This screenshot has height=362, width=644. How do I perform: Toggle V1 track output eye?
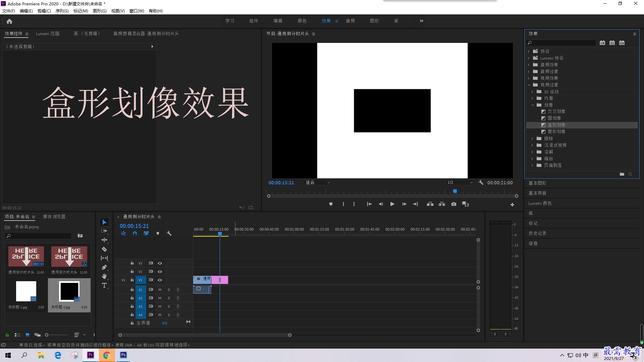(x=160, y=280)
